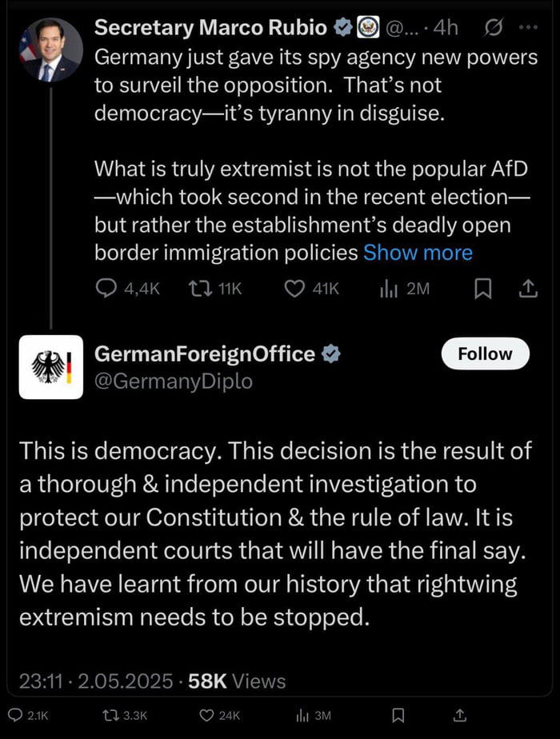560x739 pixels.
Task: Open Marco Rubio's profile avatar
Action: tap(50, 50)
